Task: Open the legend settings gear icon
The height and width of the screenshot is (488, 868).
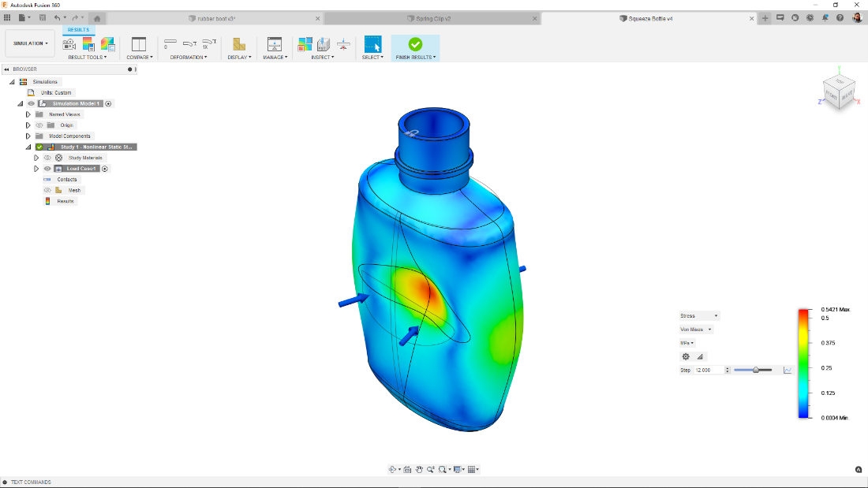Action: tap(686, 356)
